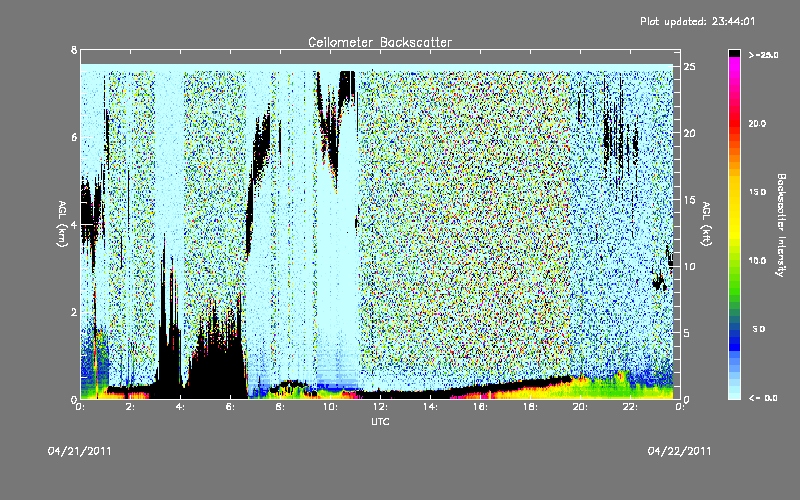
Task: Click the 16: hour tick on the UTC axis
Action: (480, 407)
